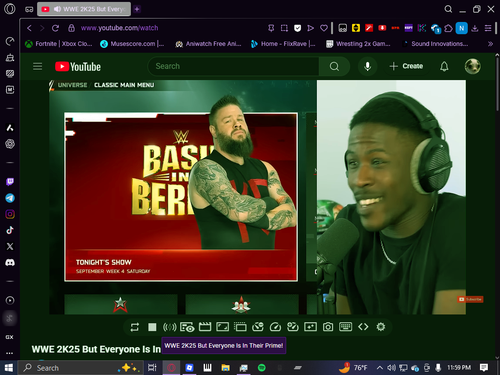The height and width of the screenshot is (375, 500).
Task: Open keyboard shortcuts icon under video
Action: 345,327
